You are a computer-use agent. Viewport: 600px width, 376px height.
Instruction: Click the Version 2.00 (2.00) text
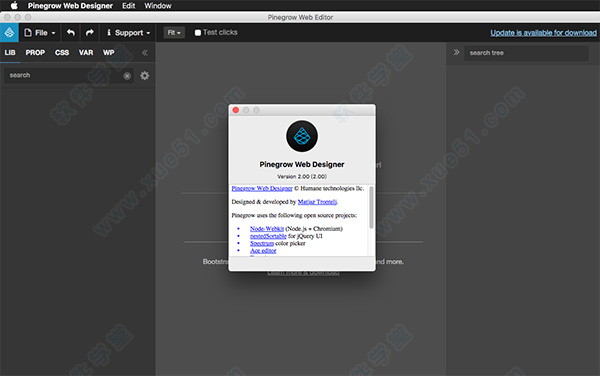point(302,177)
